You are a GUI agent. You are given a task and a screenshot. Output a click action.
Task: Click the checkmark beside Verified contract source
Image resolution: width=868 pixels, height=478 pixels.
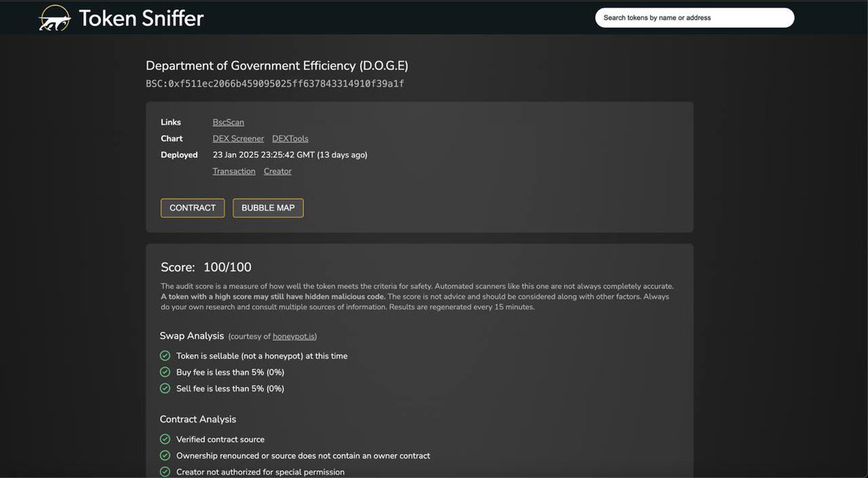[165, 439]
